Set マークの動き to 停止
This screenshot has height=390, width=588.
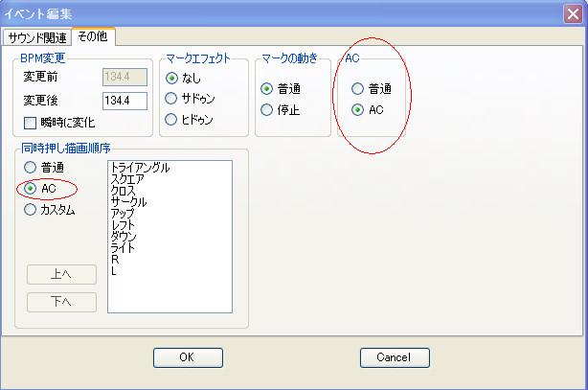coord(267,110)
